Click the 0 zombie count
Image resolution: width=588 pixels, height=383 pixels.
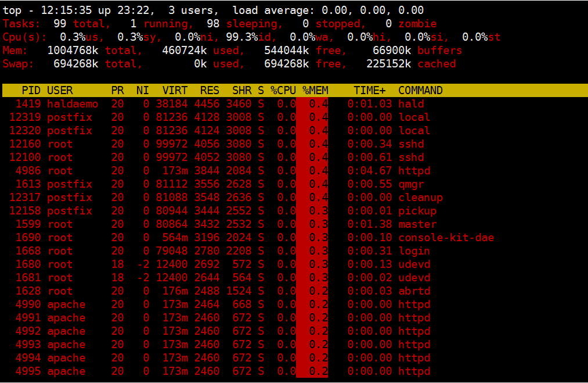click(x=411, y=24)
